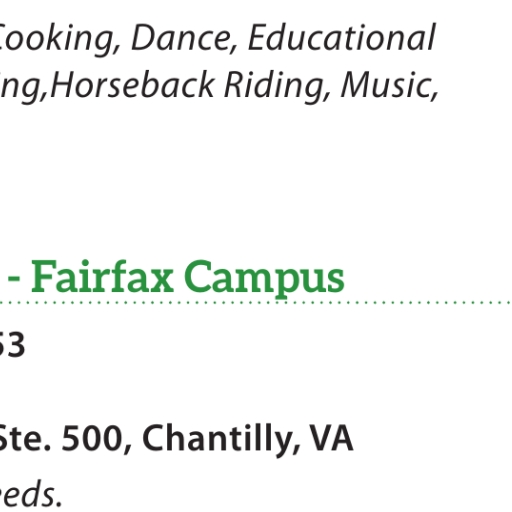Viewport: 512px width, 512px height.
Task: Click the comma after "Music"
Action: tap(434, 96)
